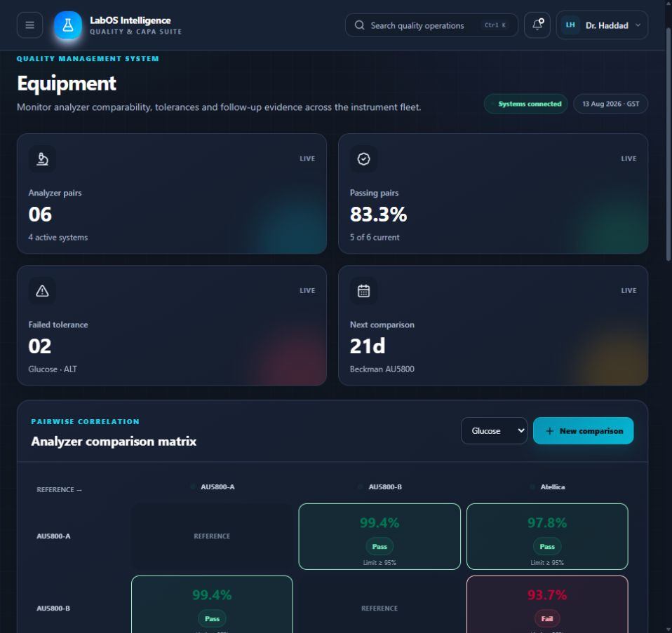
Task: Click the plus icon in New comparison button
Action: point(550,431)
